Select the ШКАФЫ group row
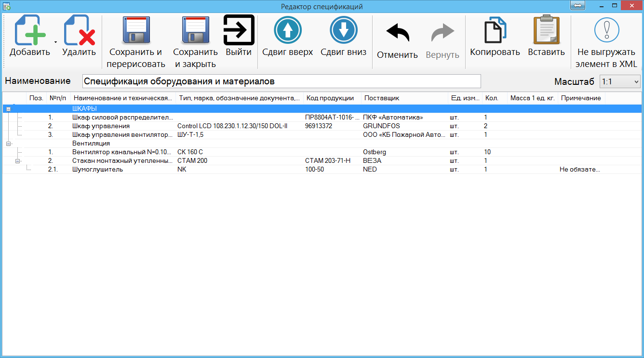 [322, 109]
